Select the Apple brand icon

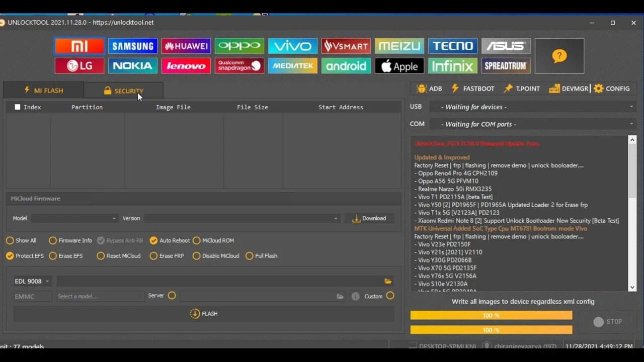point(399,66)
